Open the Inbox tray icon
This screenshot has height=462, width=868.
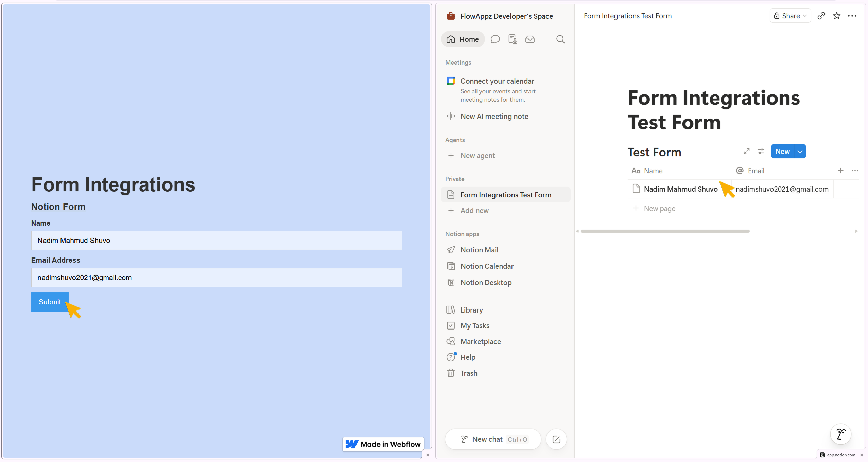click(x=530, y=39)
